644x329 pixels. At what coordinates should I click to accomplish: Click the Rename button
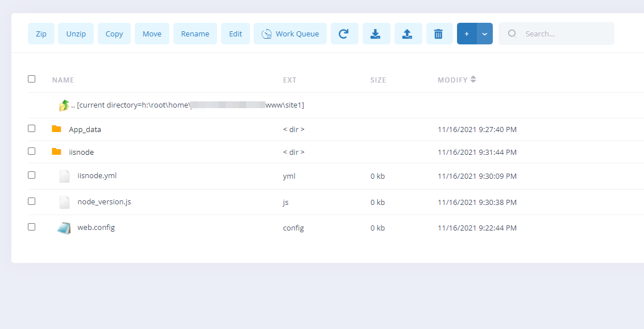(x=195, y=34)
